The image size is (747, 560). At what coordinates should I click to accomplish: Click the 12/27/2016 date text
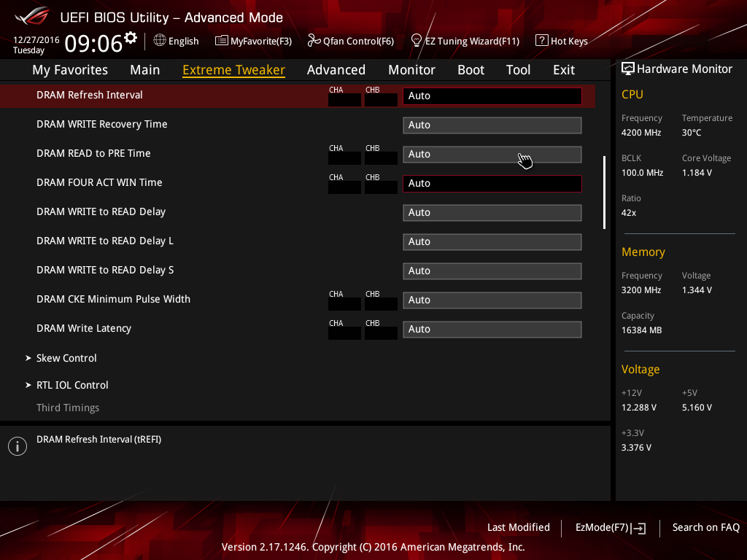pos(36,40)
